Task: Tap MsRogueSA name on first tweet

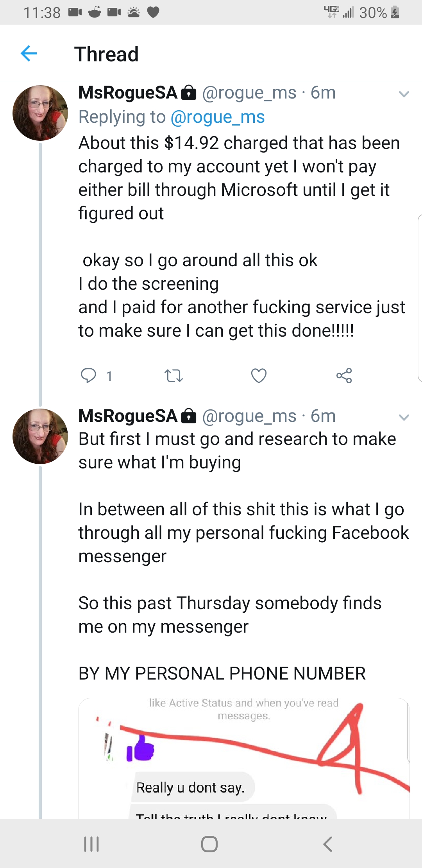Action: pos(128,93)
